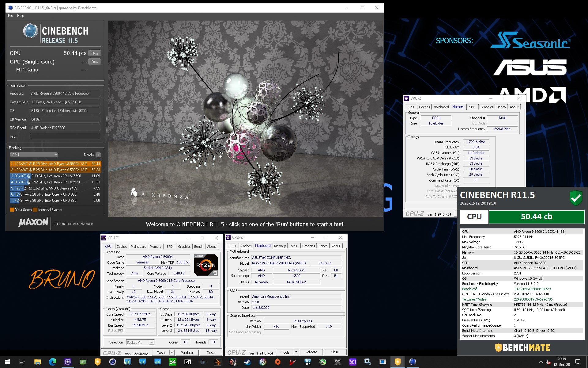This screenshot has height=368, width=588.
Task: Open the Socket #1 selection dropdown
Action: click(140, 342)
